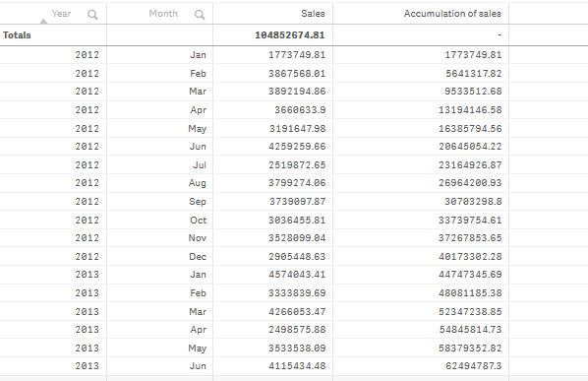Select sales cell 3799274.06
This screenshot has height=381, width=588.
[x=297, y=183]
